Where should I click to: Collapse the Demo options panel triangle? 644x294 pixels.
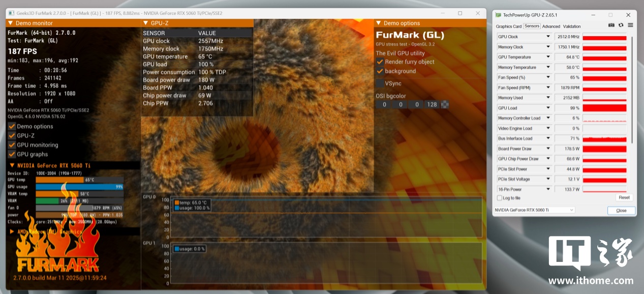[x=378, y=23]
